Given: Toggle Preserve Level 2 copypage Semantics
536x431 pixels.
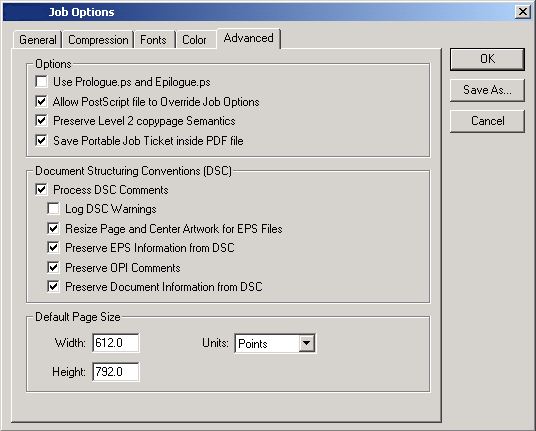Looking at the screenshot, I should click(41, 121).
